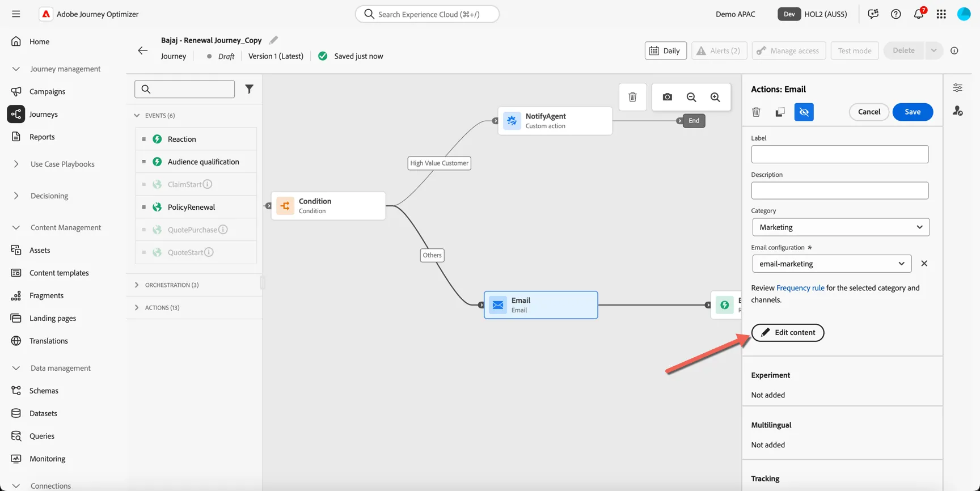Open the hamburger navigation menu

(x=16, y=14)
